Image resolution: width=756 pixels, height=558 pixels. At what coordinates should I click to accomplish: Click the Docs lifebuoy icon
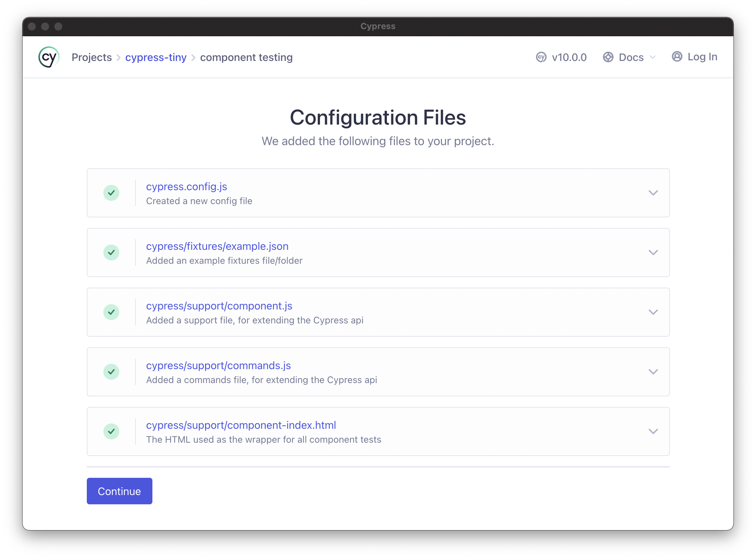608,57
